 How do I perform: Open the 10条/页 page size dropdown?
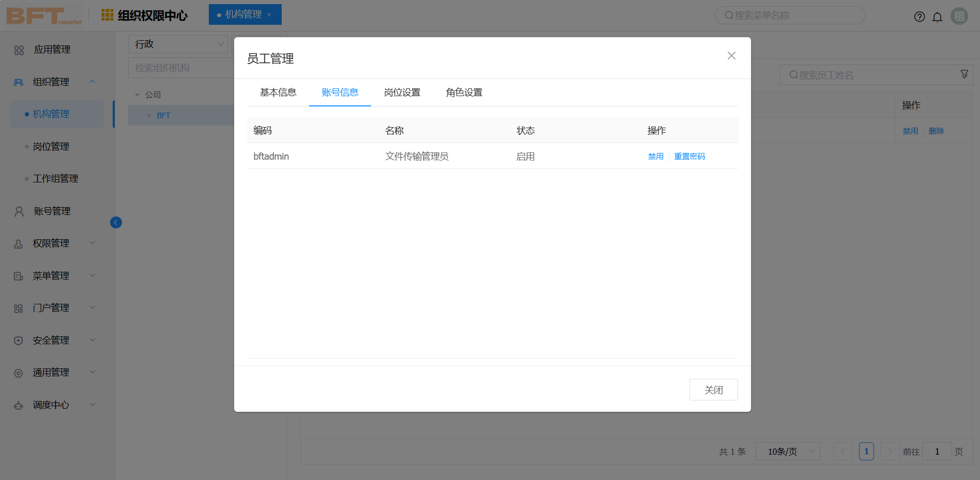pyautogui.click(x=787, y=451)
